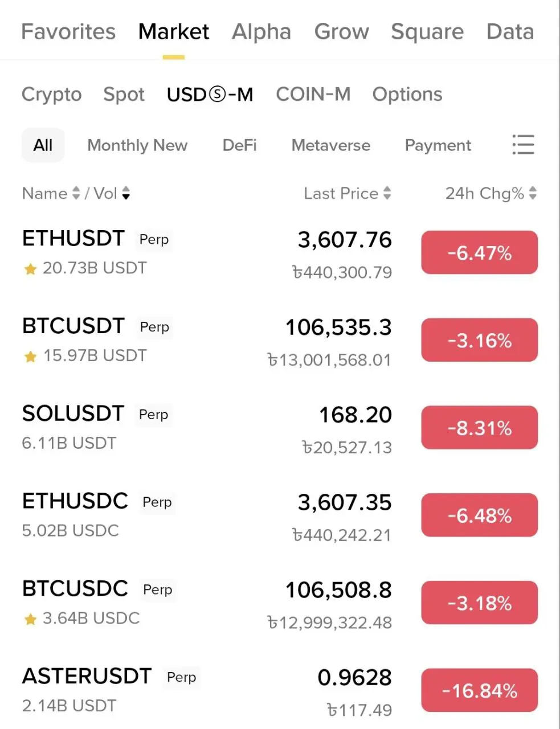Tap the favorite star beside BTCUSDT
Viewport: 560px width, 729px height.
tap(30, 357)
